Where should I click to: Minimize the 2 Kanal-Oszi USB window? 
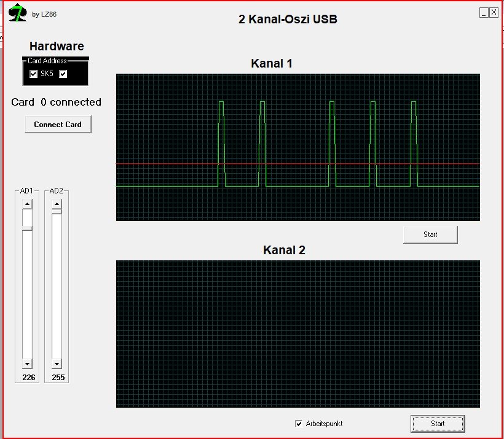tap(484, 12)
